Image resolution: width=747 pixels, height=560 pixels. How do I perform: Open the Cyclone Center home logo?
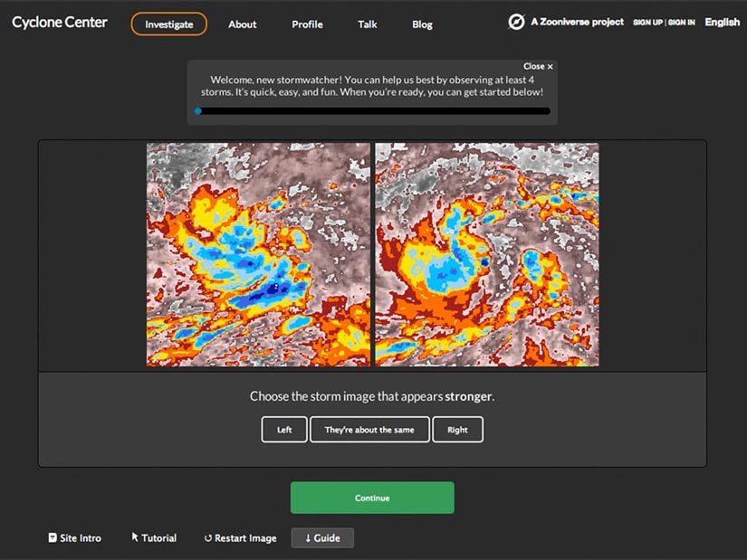point(60,23)
